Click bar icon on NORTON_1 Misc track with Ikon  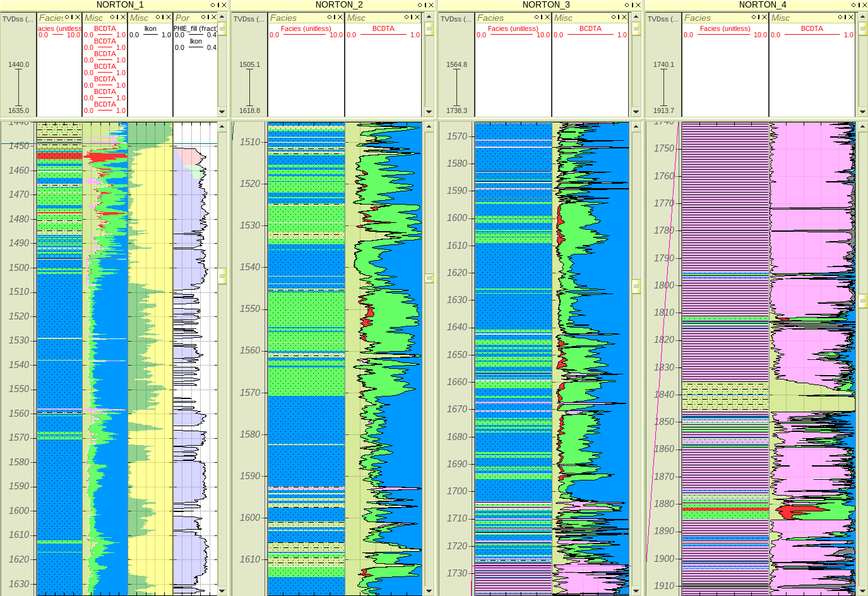click(x=163, y=17)
